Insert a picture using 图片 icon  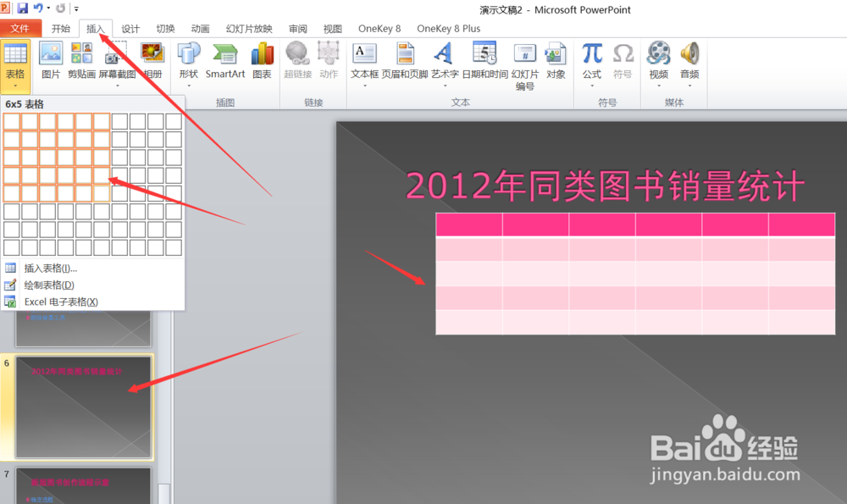pos(50,59)
